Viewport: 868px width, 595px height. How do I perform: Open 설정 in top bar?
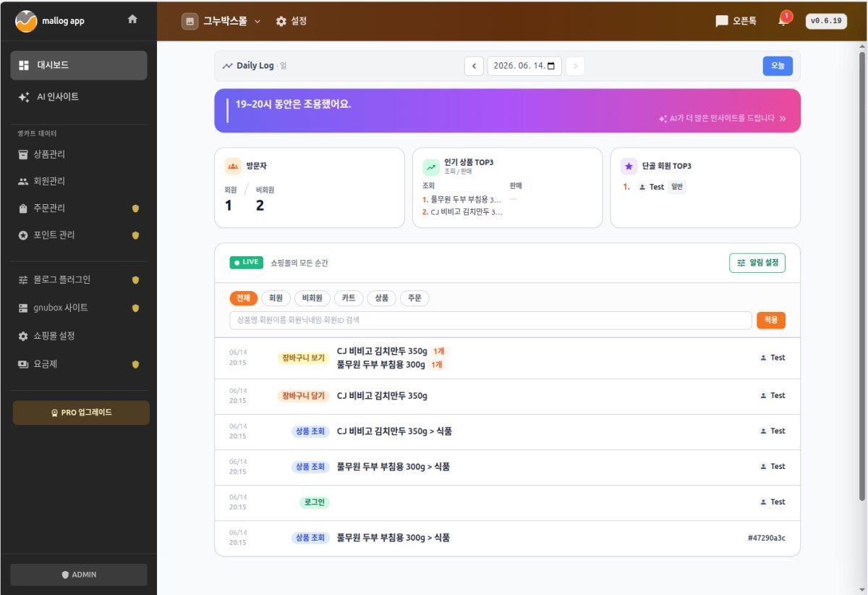coord(292,21)
